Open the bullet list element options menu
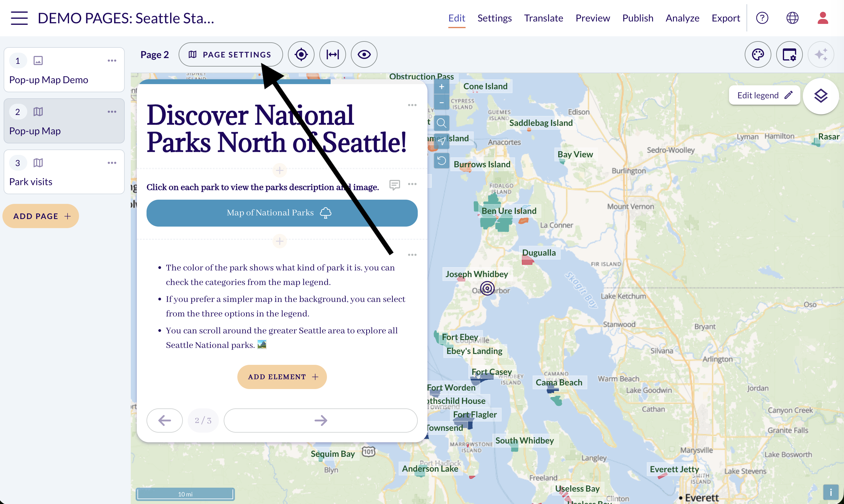The width and height of the screenshot is (844, 504). 412,255
